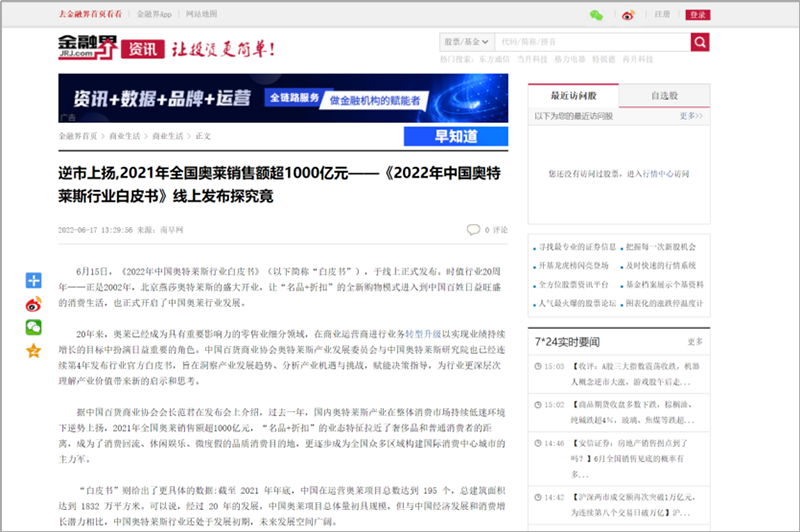The image size is (800, 532).
Task: Click the red 登录 login button
Action: click(697, 15)
